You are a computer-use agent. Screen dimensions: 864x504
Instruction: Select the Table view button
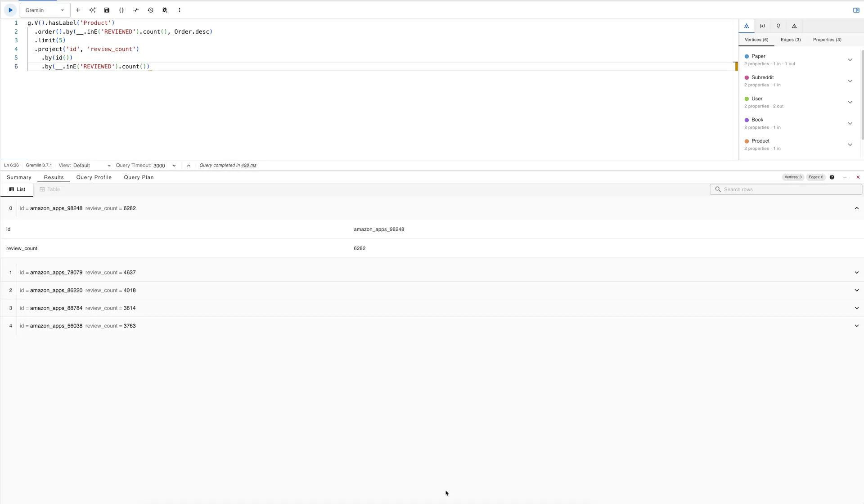(49, 189)
